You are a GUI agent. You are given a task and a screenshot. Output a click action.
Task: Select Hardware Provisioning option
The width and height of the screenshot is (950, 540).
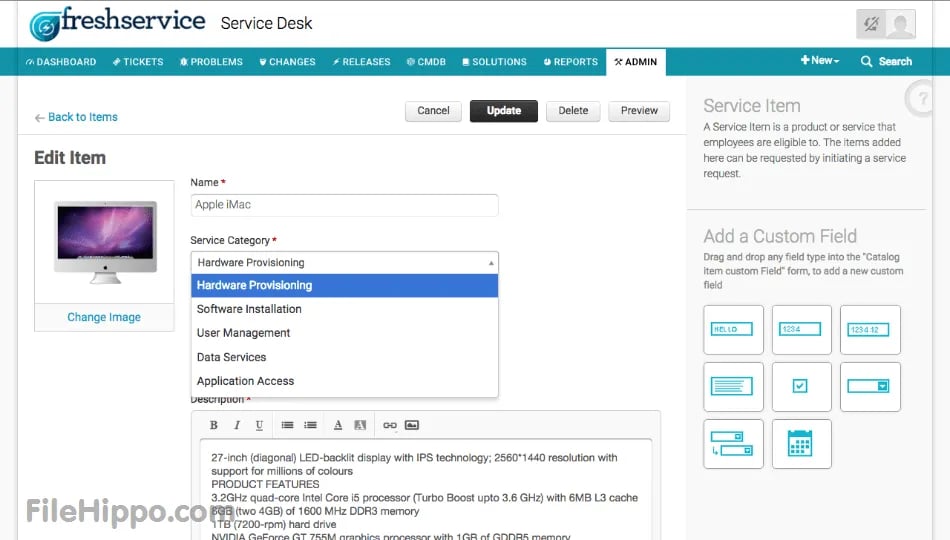point(344,285)
